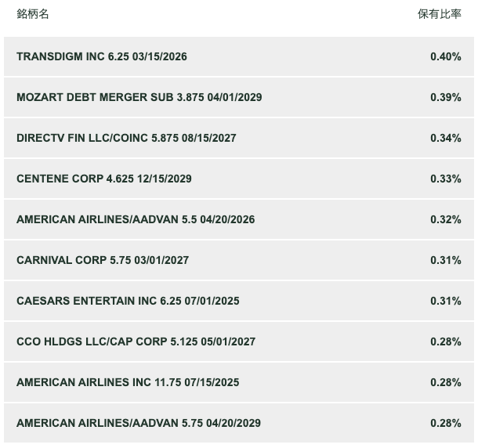Click the 保有比率 column header
Image resolution: width=478 pixels, height=448 pixels.
pyautogui.click(x=440, y=14)
